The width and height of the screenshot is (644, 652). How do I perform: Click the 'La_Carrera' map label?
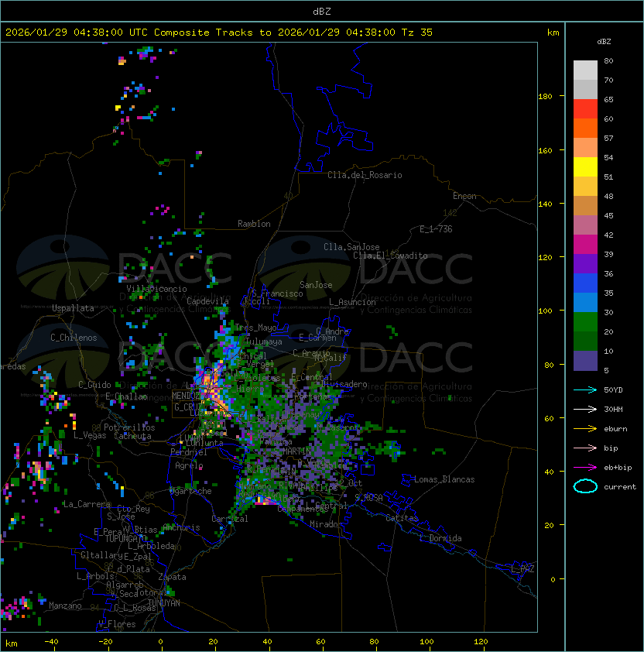click(87, 504)
